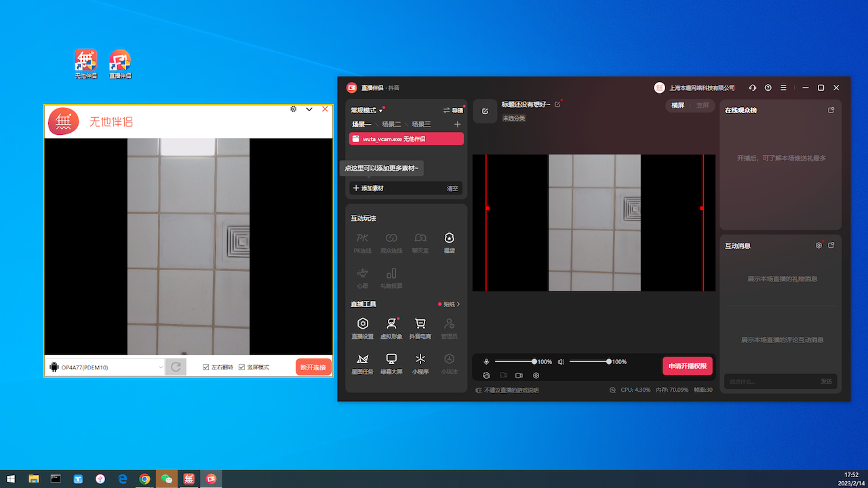
Task: Open settings gear in 无他伴侣 window
Action: [293, 109]
